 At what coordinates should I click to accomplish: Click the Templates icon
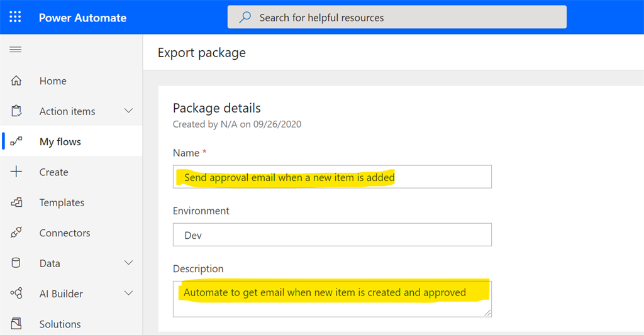pyautogui.click(x=16, y=202)
